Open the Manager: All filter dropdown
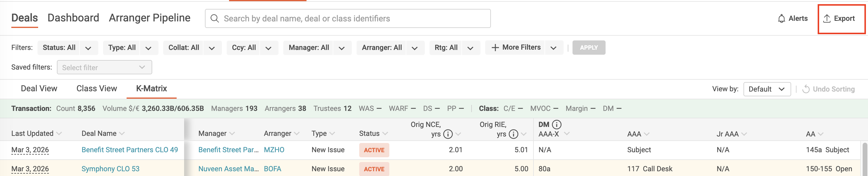 [342, 48]
